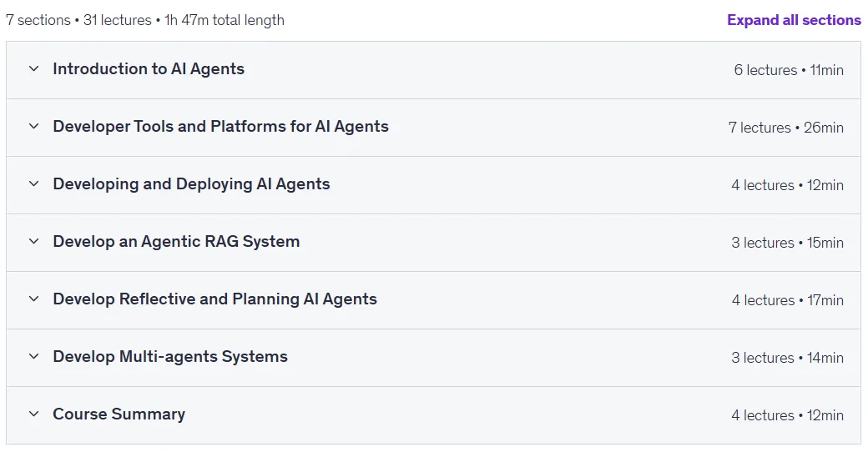Select the Introduction to AI Agents title
The width and height of the screenshot is (868, 452).
(149, 68)
